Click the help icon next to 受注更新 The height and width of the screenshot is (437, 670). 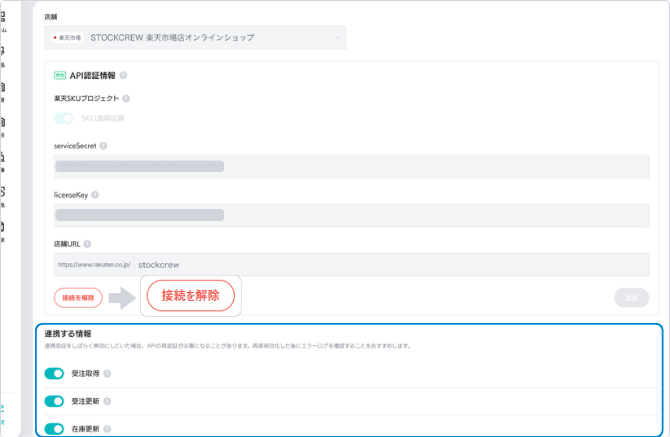[107, 401]
